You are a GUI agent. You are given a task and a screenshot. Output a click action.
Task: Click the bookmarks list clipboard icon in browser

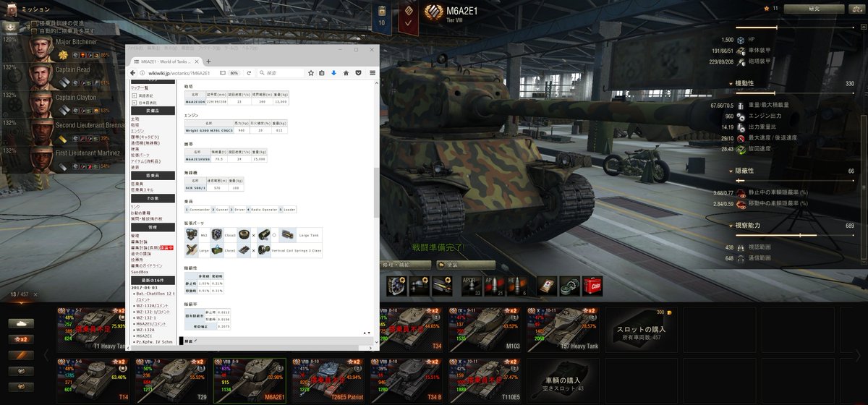321,73
